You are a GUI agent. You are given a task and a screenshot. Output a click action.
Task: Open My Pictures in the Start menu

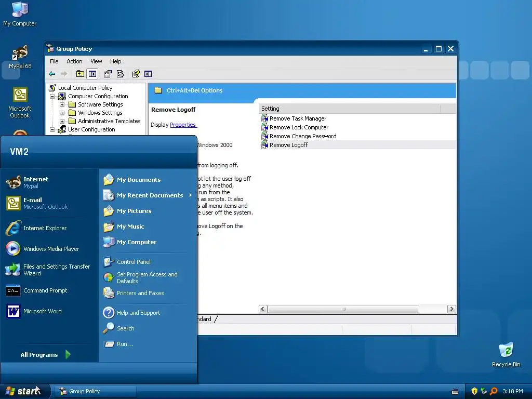(x=127, y=211)
